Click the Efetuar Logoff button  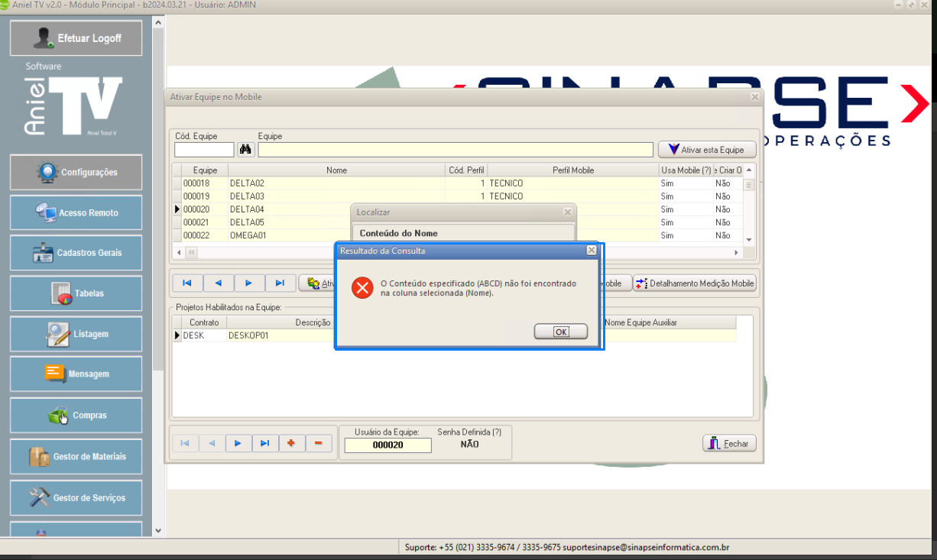pos(76,38)
